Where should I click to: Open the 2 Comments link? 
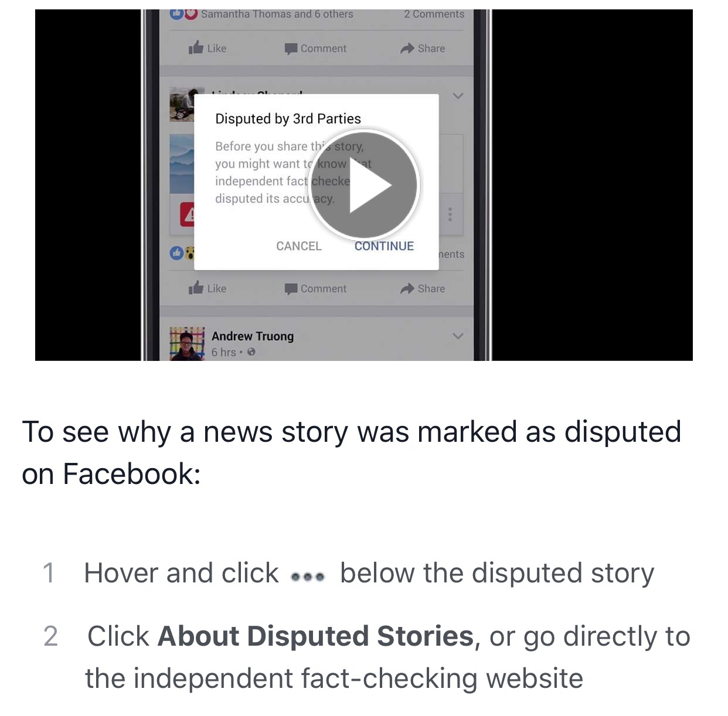coord(434,14)
